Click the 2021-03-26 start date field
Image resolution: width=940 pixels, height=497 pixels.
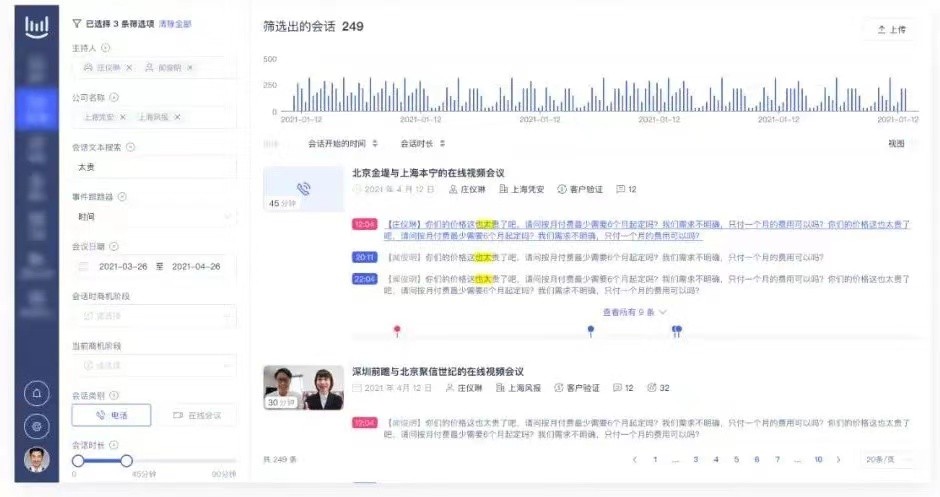point(123,267)
